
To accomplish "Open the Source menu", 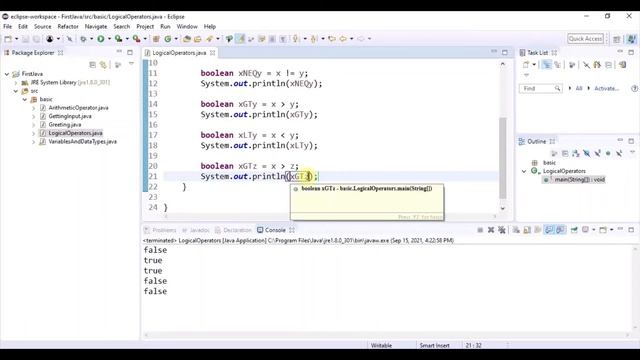I will point(42,27).
